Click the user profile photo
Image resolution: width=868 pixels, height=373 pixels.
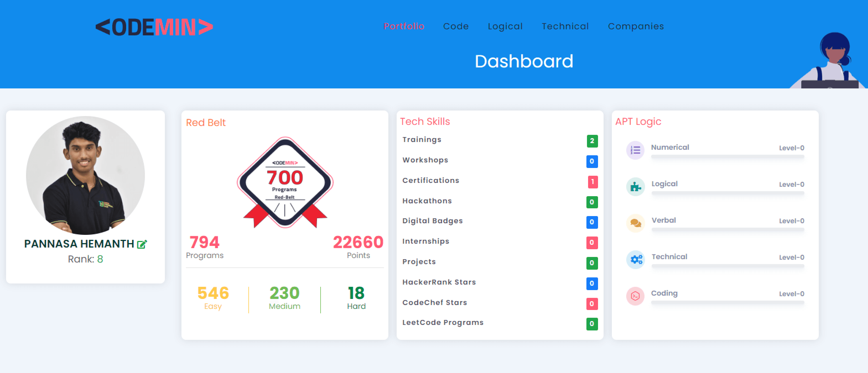pos(85,175)
